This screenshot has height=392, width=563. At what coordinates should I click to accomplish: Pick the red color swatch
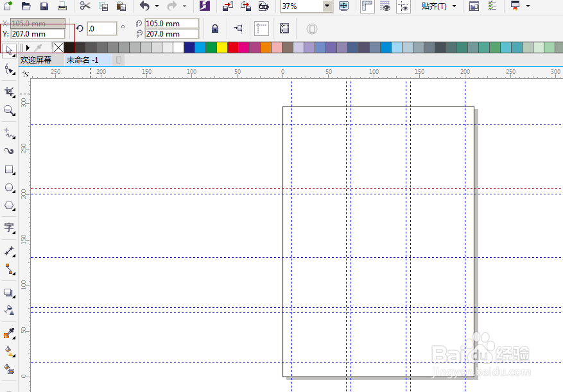[232, 47]
